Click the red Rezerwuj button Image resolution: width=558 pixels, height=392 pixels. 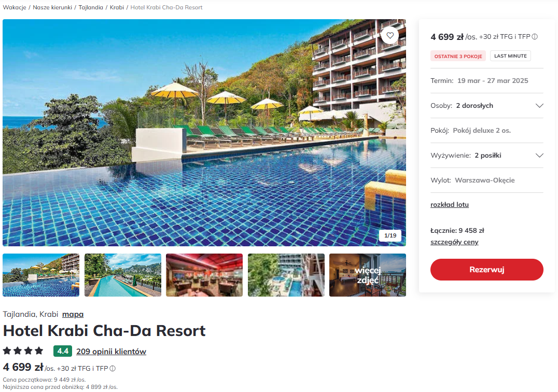pyautogui.click(x=487, y=270)
